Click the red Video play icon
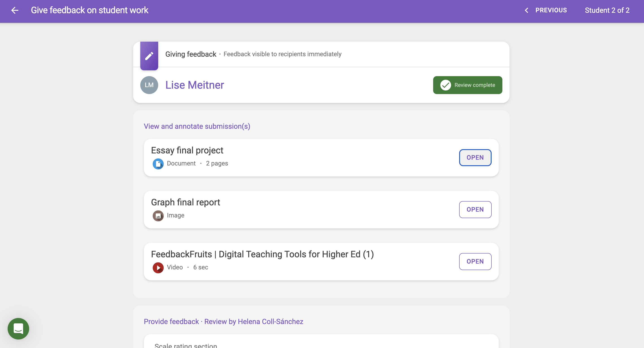The image size is (644, 348). pyautogui.click(x=158, y=268)
